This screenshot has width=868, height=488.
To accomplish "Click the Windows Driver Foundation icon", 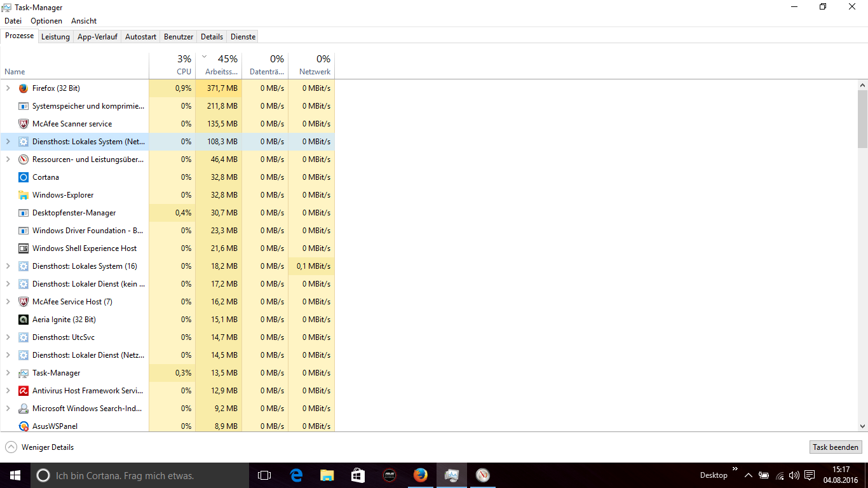I will (x=24, y=231).
